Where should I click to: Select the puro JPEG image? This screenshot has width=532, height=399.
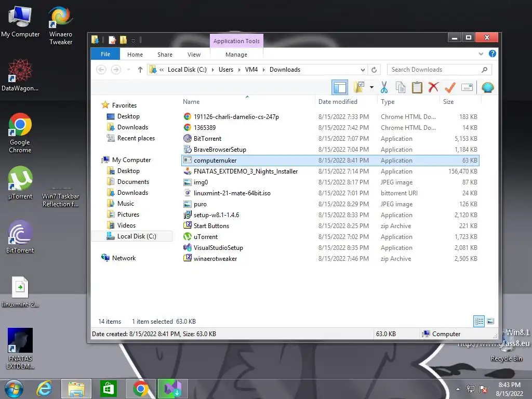coord(330,204)
